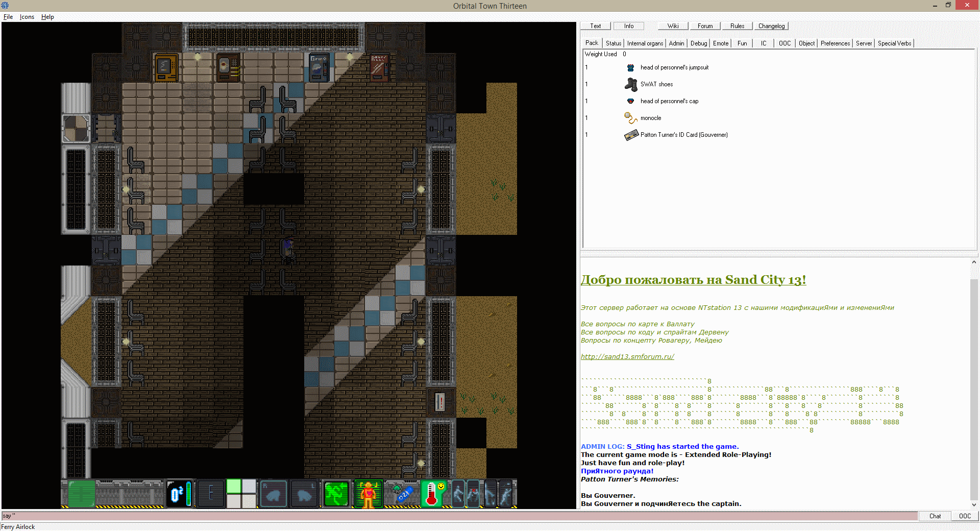The width and height of the screenshot is (980, 531).
Task: Click the chat scrollbar down arrow
Action: [x=974, y=504]
